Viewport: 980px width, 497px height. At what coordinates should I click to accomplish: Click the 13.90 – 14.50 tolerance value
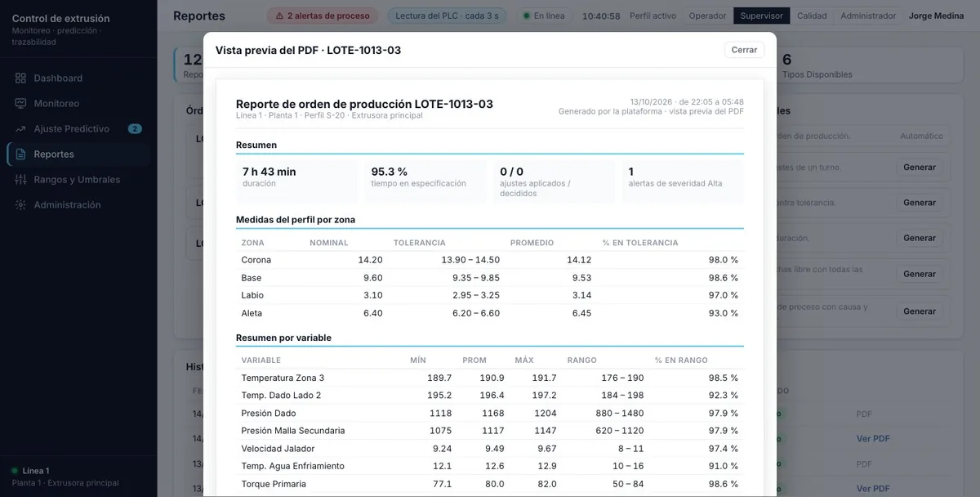tap(470, 260)
